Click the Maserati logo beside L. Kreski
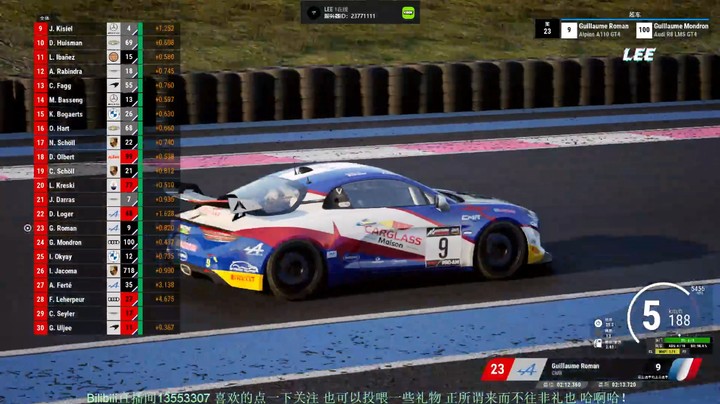Image resolution: width=720 pixels, height=404 pixels. pyautogui.click(x=113, y=185)
